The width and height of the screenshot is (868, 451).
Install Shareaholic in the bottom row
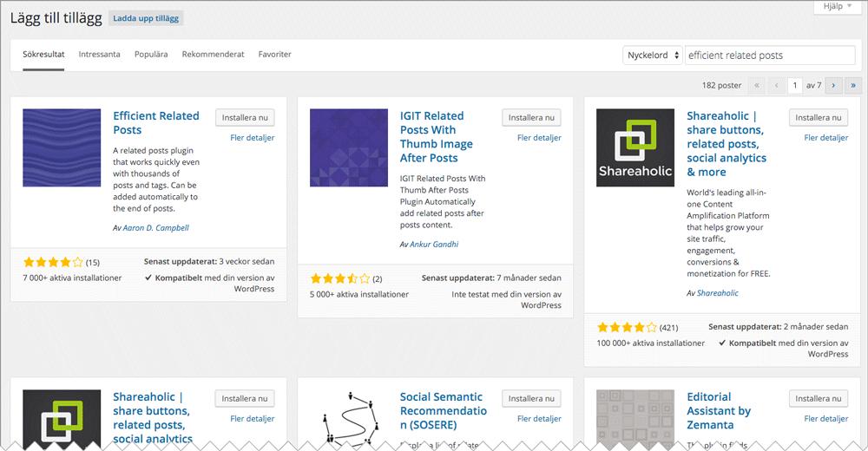[245, 398]
